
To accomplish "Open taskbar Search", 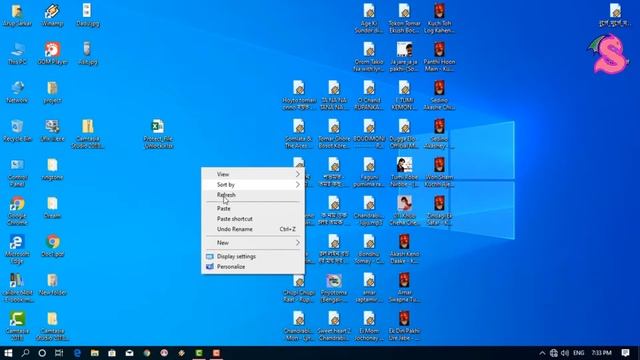I will pyautogui.click(x=25, y=353).
